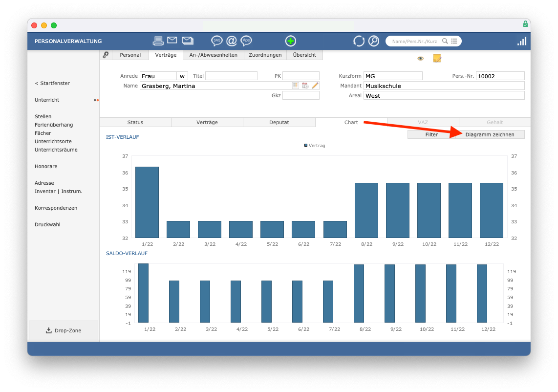
Task: Open the yellow sticky note icon
Action: (x=437, y=58)
